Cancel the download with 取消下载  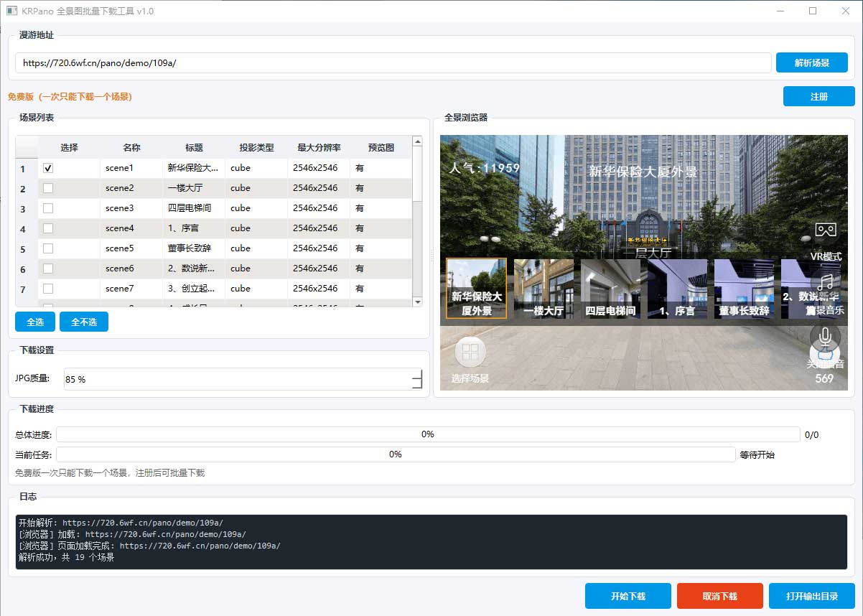[x=720, y=596]
